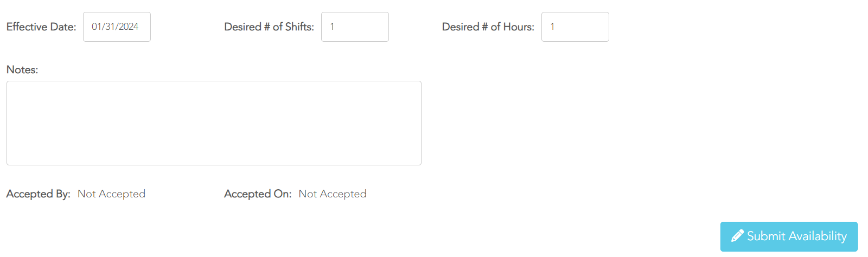Click the Desired # of Shifts label

coord(269,27)
